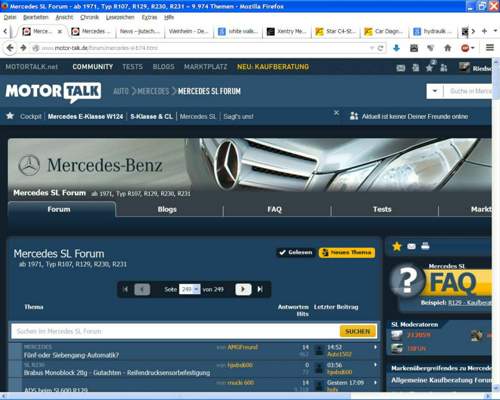Open thread Fünf oder Siebengang-Automatik?

[71, 355]
